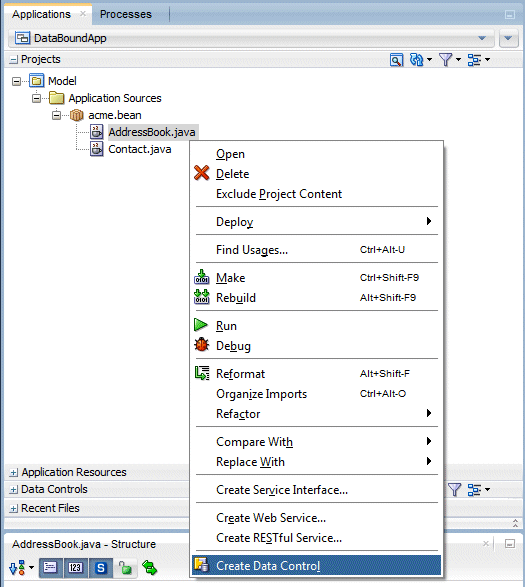The width and height of the screenshot is (525, 587).
Task: Click the AddressBook.java file icon
Action: tap(97, 132)
